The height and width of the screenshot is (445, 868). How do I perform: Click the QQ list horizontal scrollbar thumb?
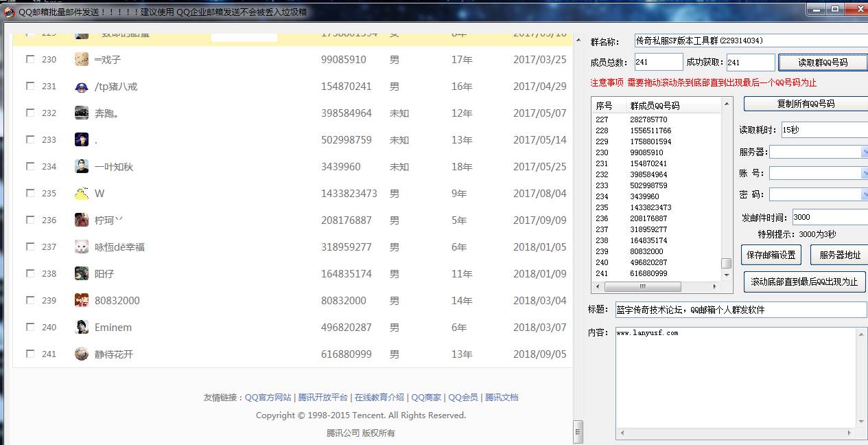643,286
